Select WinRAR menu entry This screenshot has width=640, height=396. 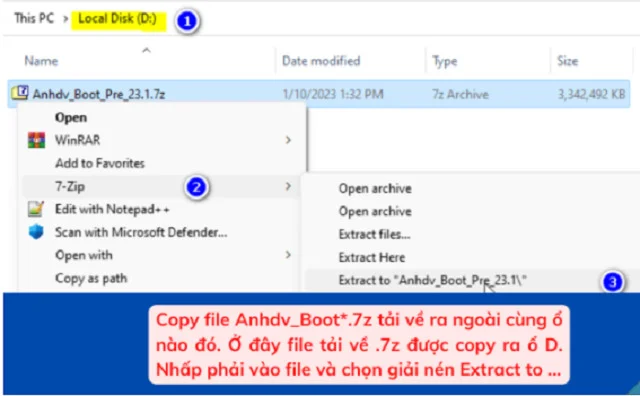coord(78,140)
